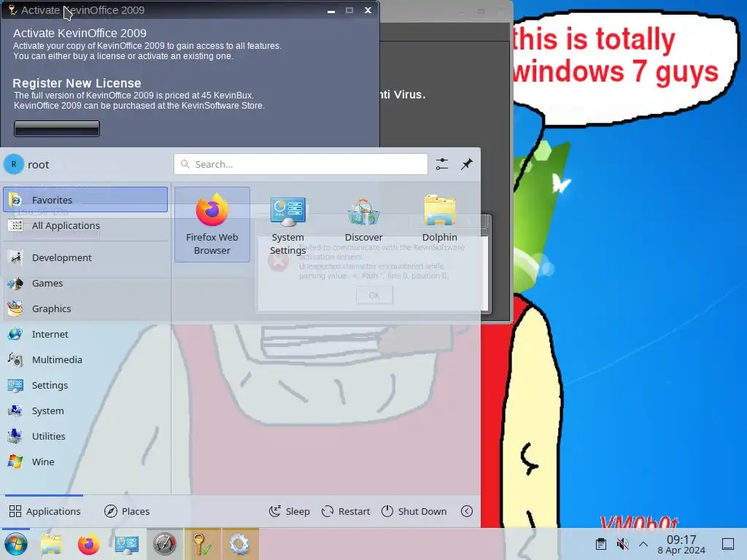Click the dark button under Register New License

click(57, 128)
